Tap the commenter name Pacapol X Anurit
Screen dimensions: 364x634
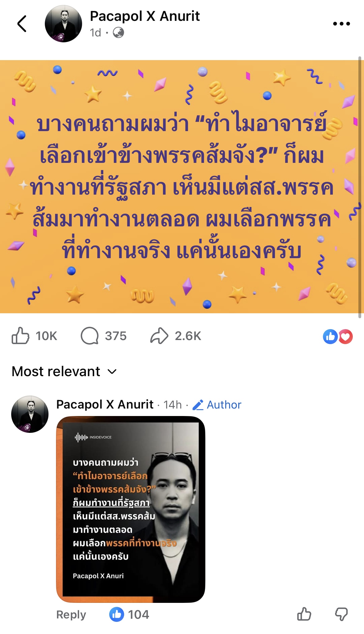(x=105, y=404)
